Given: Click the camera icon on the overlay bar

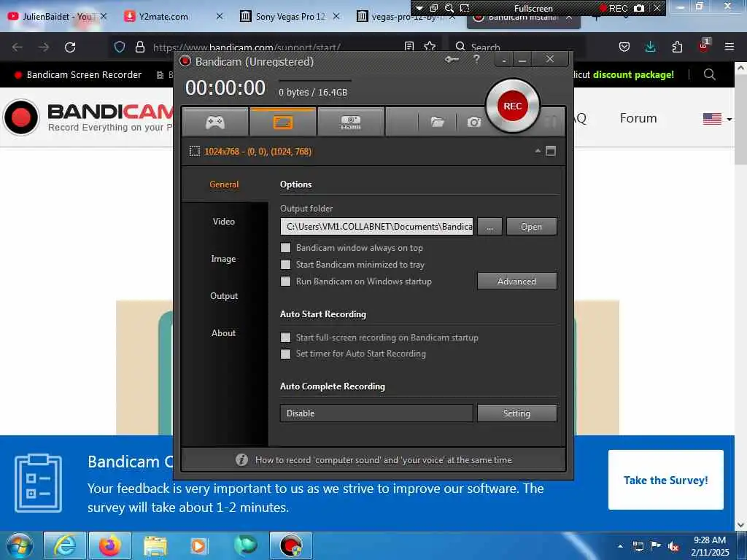Looking at the screenshot, I should [x=639, y=8].
